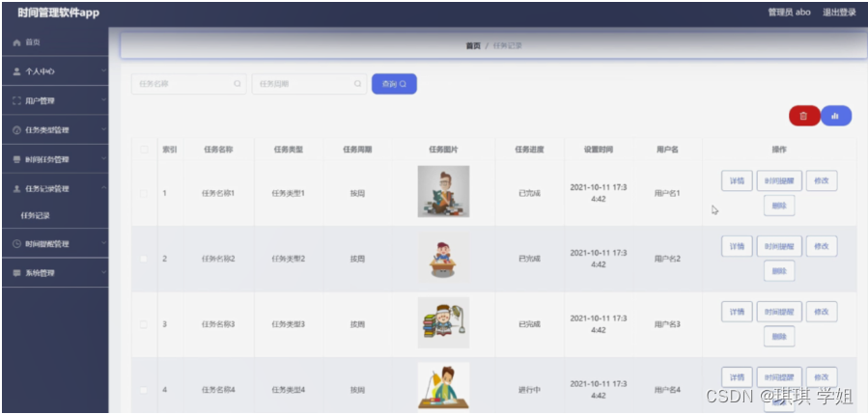Screen dimensions: 868x414
Task: Click 详情 for 任务名称4
Action: click(737, 377)
